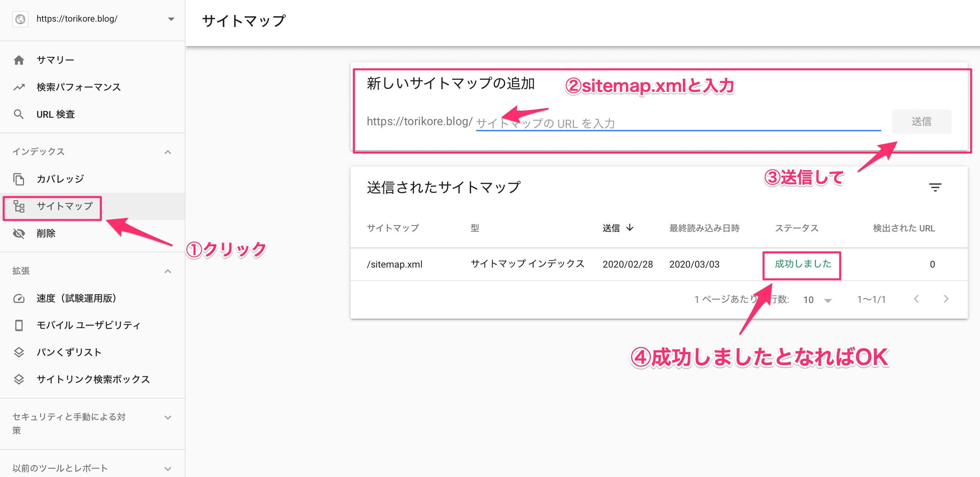
Task: Select サイトマップ in the sidebar menu
Action: [x=64, y=206]
